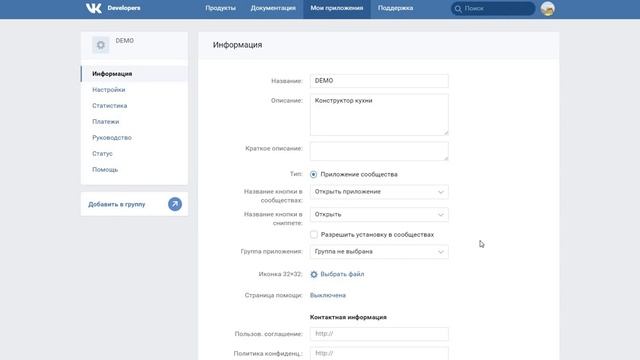
Task: Switch to Мои приложения tab
Action: [337, 8]
